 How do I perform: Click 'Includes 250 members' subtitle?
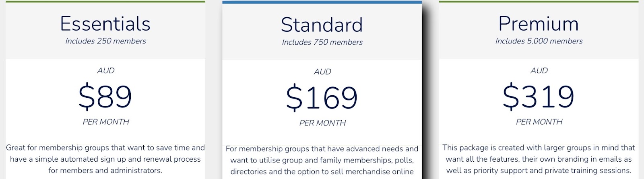click(x=105, y=41)
